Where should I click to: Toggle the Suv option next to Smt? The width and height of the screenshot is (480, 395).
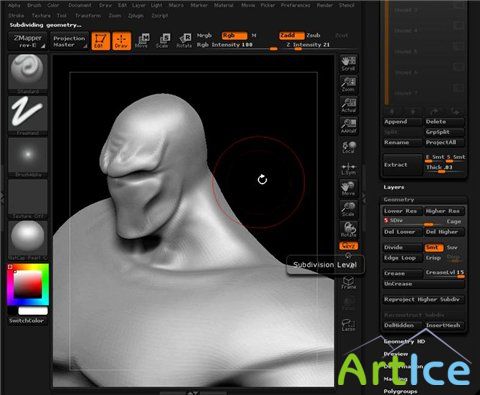(452, 248)
